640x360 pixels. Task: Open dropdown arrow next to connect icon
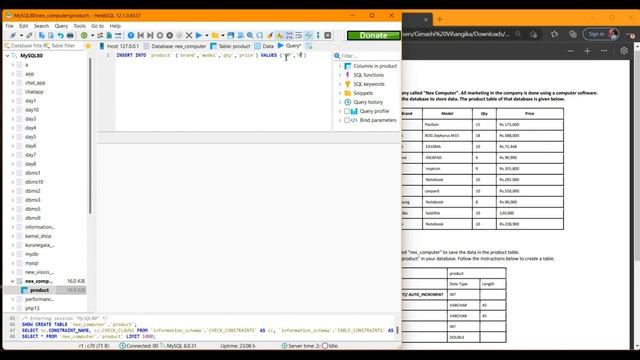(21, 36)
